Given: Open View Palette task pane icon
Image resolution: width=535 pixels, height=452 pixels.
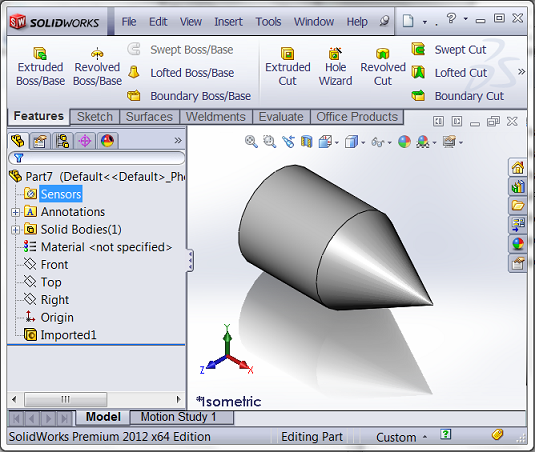Looking at the screenshot, I should 518,225.
